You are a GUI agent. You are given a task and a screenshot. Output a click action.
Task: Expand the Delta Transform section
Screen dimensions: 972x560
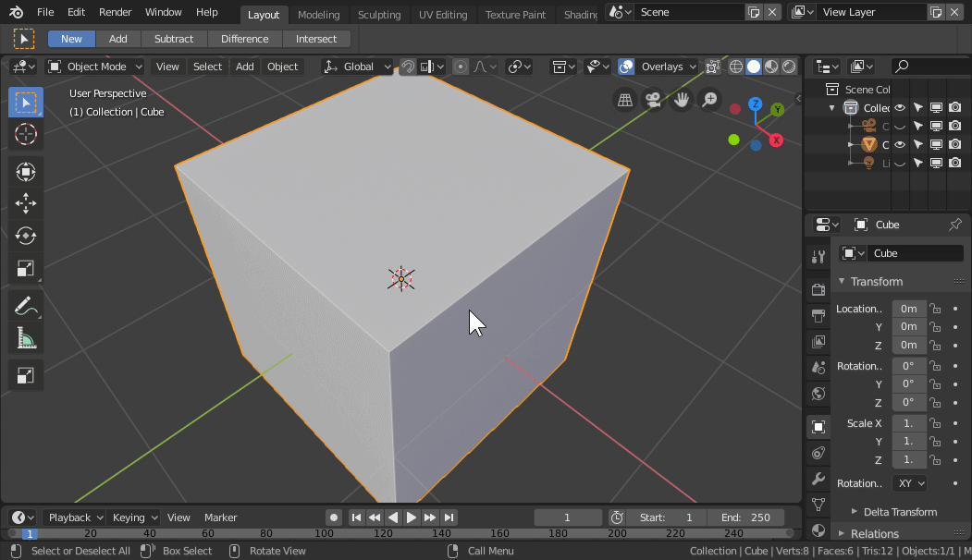[899, 512]
